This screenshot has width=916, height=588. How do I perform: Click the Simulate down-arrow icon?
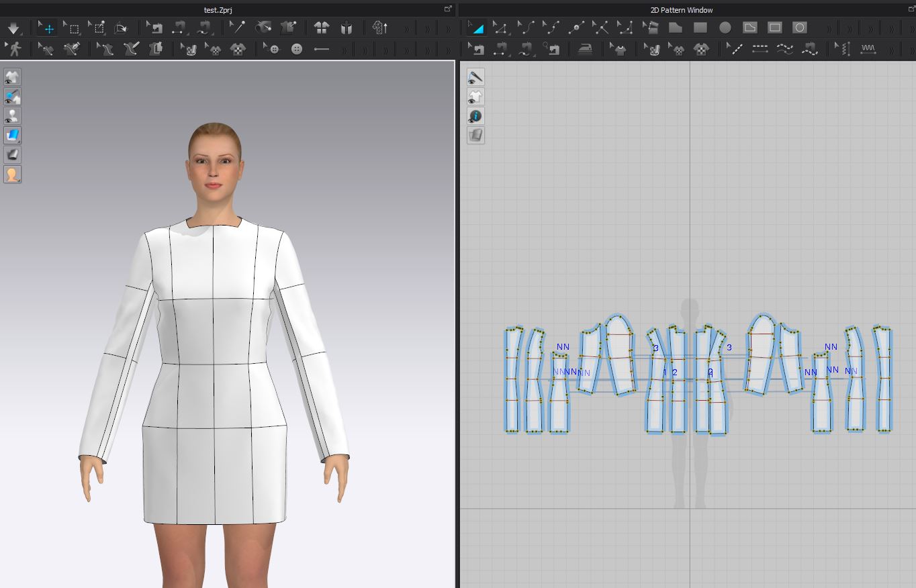pos(13,28)
